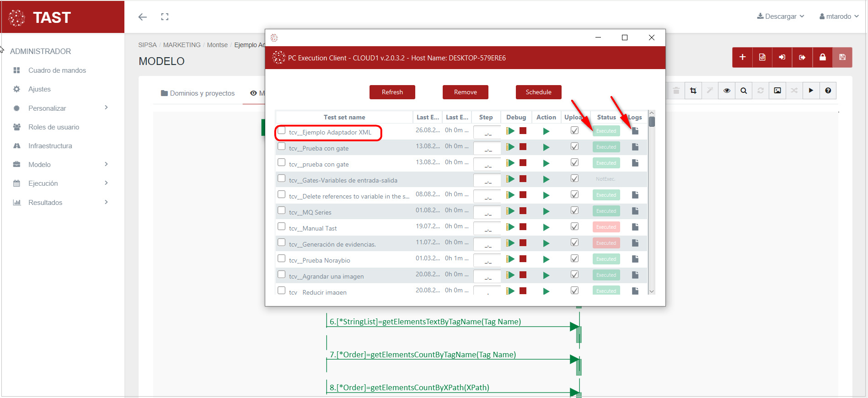Select checkbox for tcv__Generación de evidencias
The width and height of the screenshot is (868, 398).
pyautogui.click(x=282, y=242)
